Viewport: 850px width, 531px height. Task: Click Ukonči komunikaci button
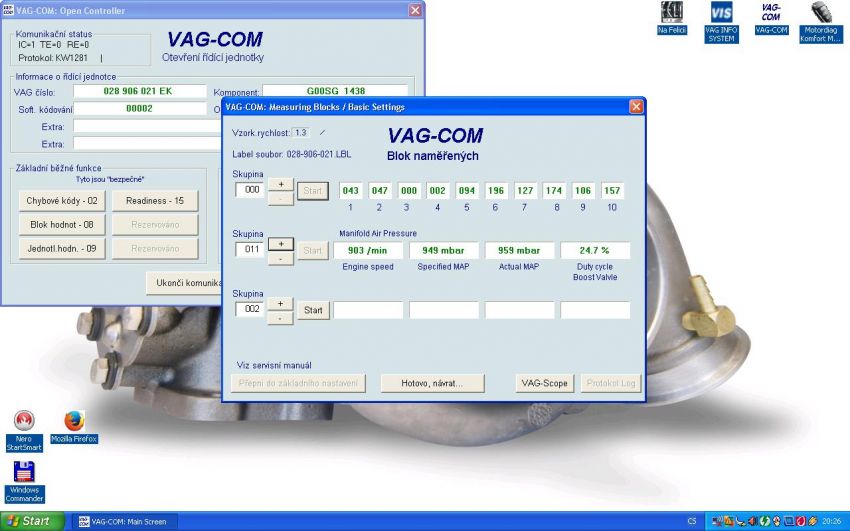click(184, 283)
